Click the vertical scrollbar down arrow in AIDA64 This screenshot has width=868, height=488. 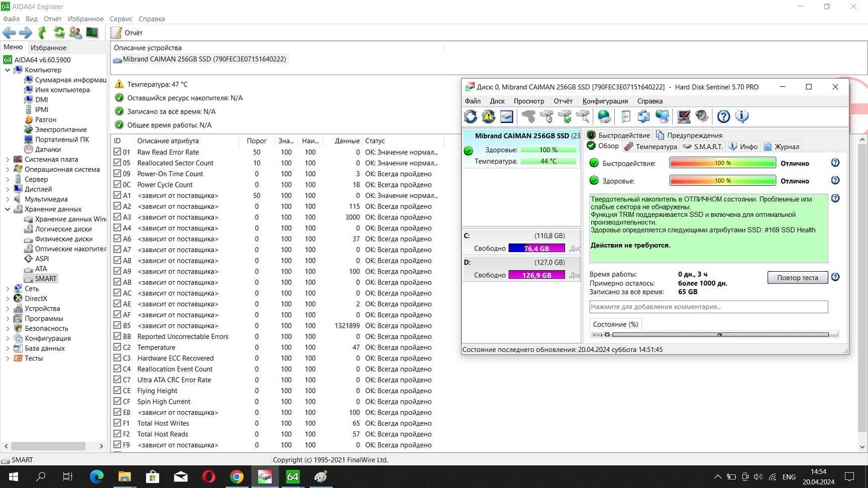tap(862, 447)
